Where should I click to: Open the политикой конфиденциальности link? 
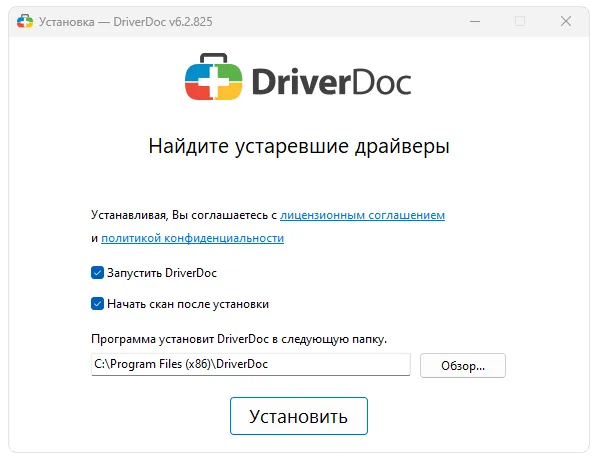pos(192,238)
